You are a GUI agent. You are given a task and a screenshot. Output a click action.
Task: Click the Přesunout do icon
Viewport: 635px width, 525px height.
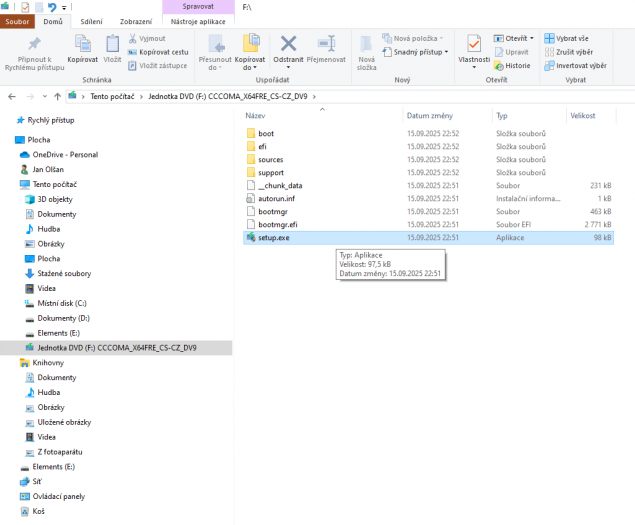point(215,44)
